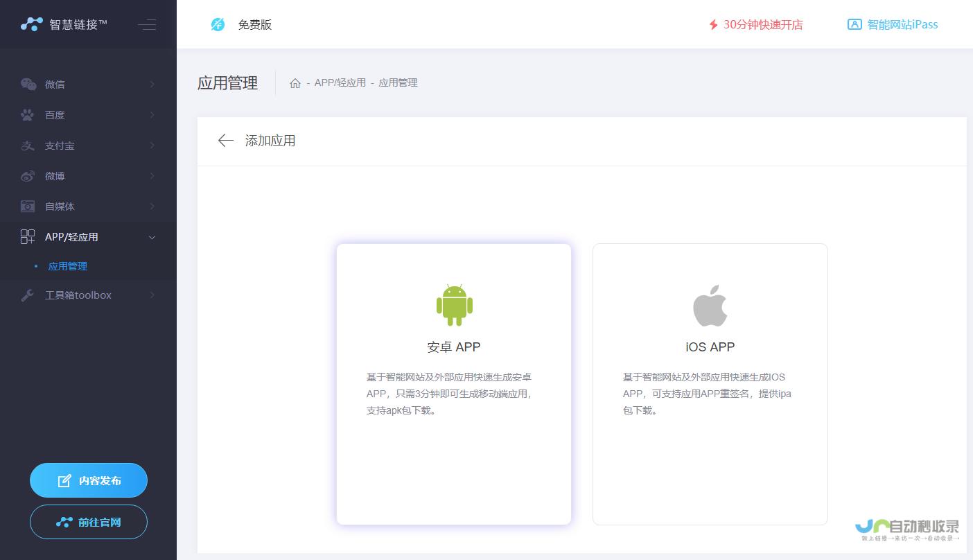Open the 微博 sidebar menu
The width and height of the screenshot is (973, 560).
[88, 176]
